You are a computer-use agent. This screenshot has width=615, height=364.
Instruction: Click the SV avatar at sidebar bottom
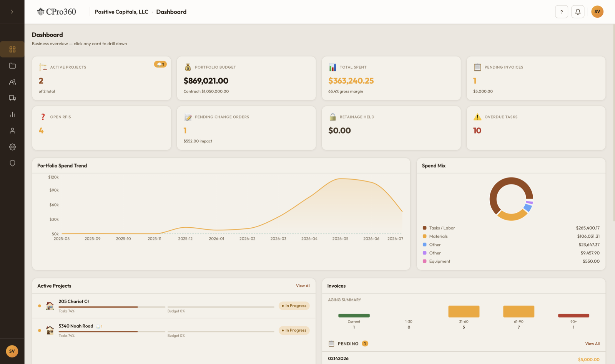(x=12, y=351)
